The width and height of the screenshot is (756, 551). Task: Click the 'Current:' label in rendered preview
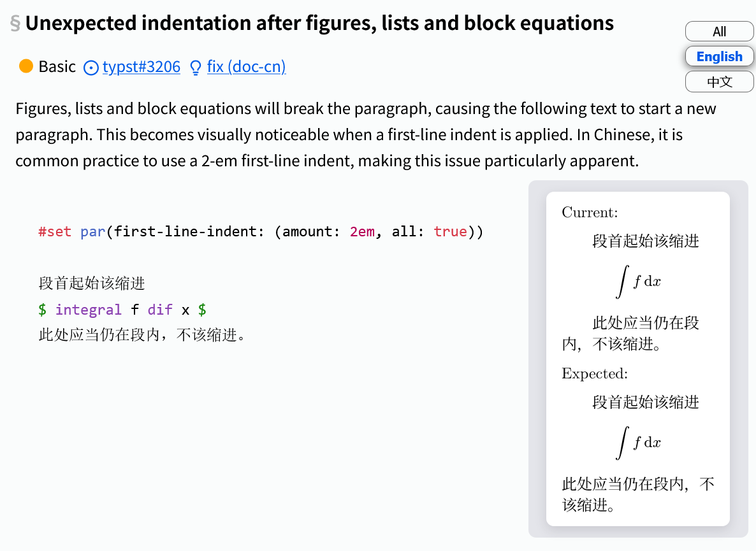point(590,212)
